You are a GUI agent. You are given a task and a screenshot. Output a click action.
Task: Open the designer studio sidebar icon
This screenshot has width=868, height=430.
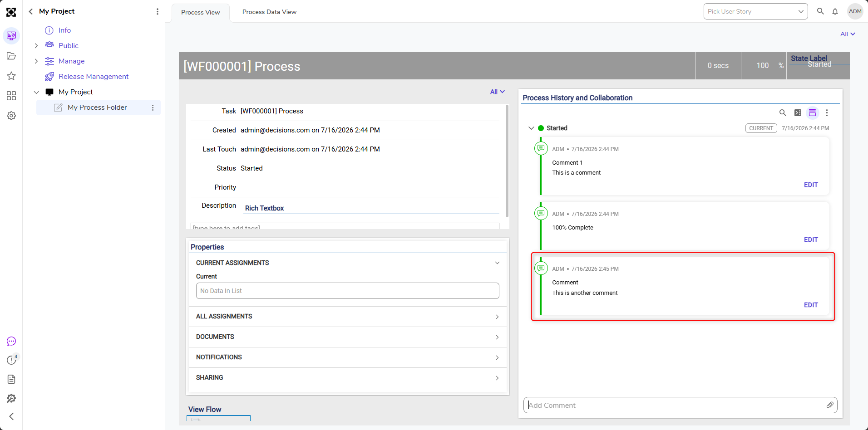11,35
